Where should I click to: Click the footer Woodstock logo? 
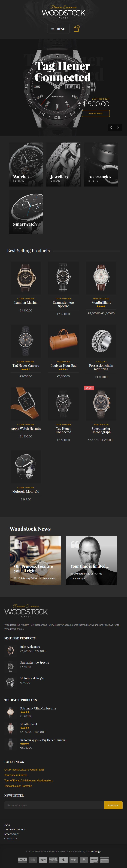[x=26, y=611]
